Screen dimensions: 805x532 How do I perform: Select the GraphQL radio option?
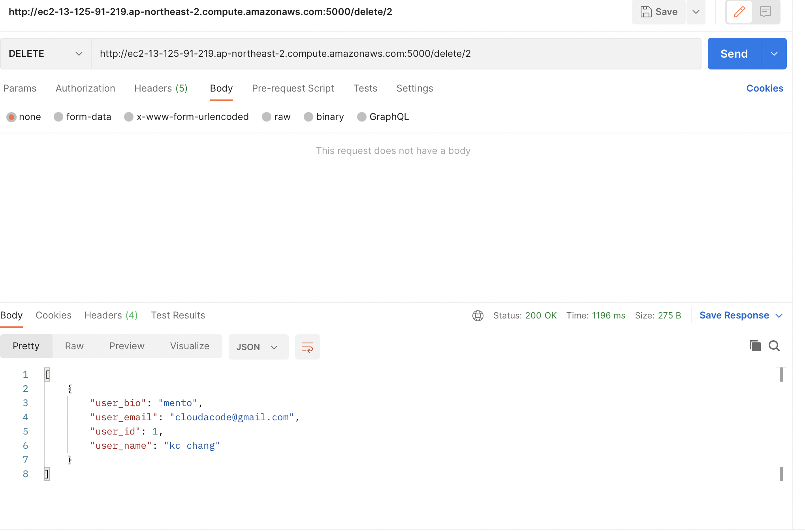coord(362,117)
